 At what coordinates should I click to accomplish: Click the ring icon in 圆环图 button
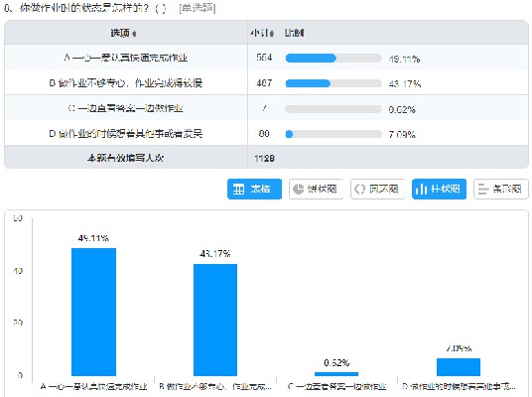click(359, 189)
